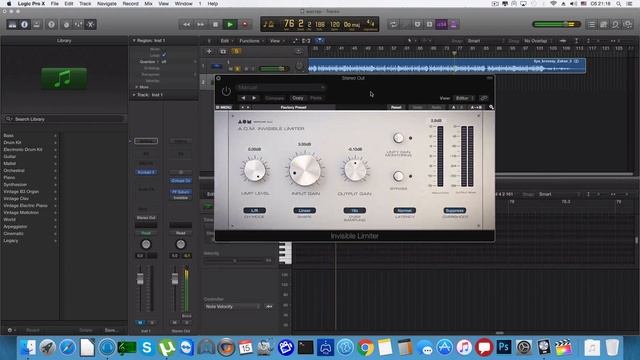
Task: Expand the Track Inst 1 inspector section
Action: (134, 95)
